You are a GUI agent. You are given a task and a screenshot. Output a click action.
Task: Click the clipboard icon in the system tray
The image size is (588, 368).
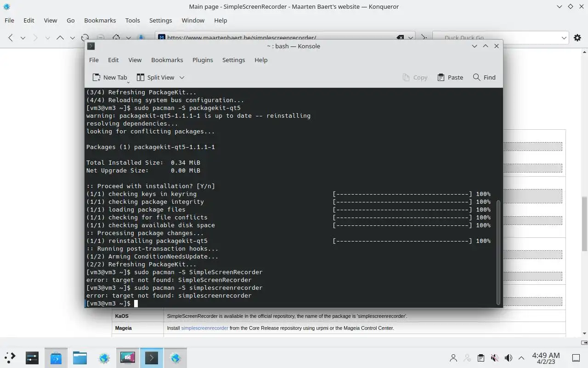click(481, 358)
